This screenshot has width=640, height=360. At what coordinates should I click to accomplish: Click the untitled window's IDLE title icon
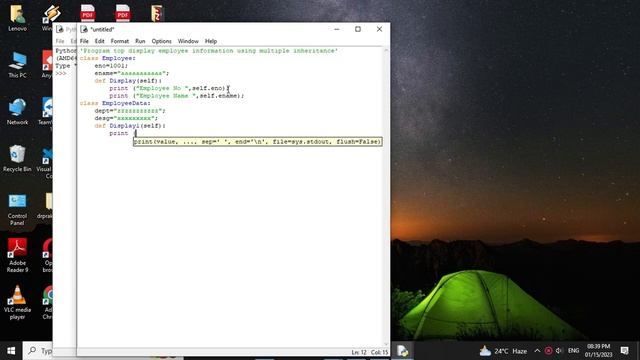(84, 29)
